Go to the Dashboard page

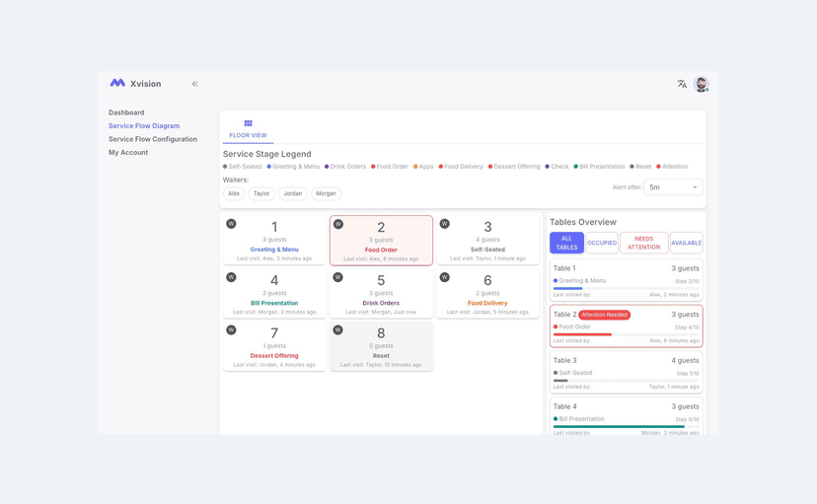coord(126,112)
